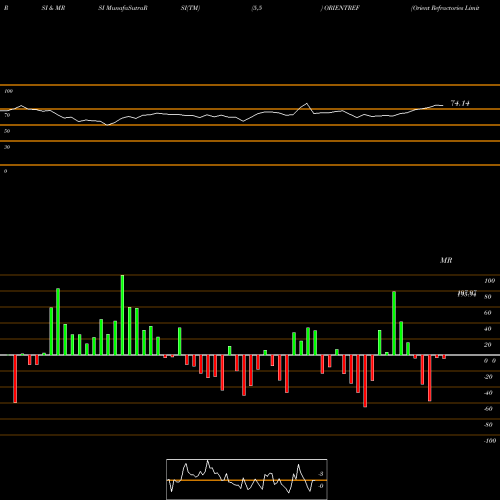Click the longest red MR histogram bar
Screen dimensions: 500x500
click(365, 381)
